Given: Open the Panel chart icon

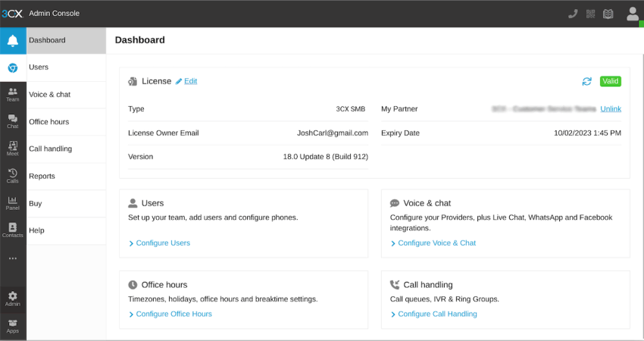Looking at the screenshot, I should (13, 202).
